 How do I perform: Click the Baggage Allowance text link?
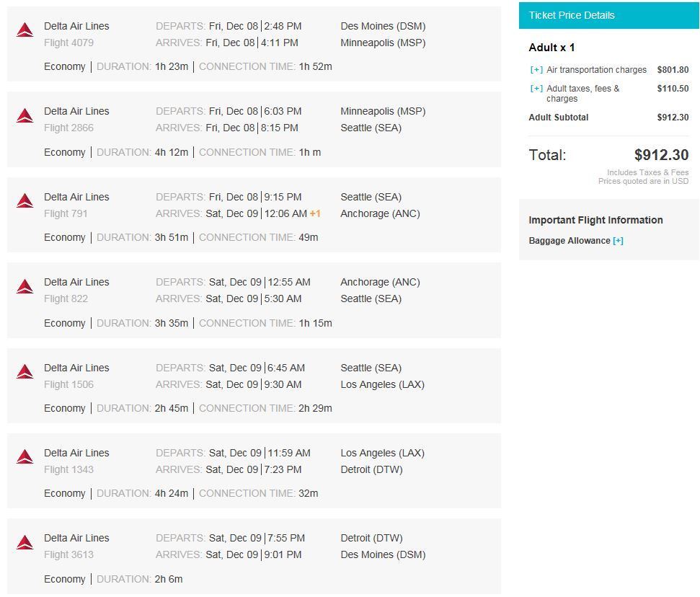pyautogui.click(x=569, y=241)
